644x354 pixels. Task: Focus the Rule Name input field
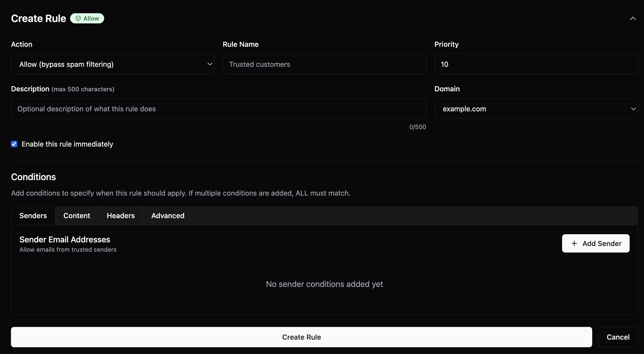[x=324, y=64]
